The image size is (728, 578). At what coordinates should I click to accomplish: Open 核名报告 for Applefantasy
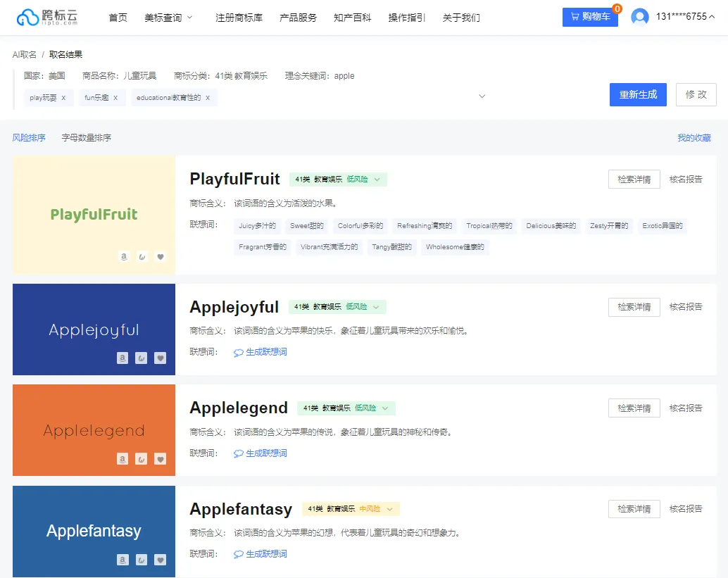[686, 509]
